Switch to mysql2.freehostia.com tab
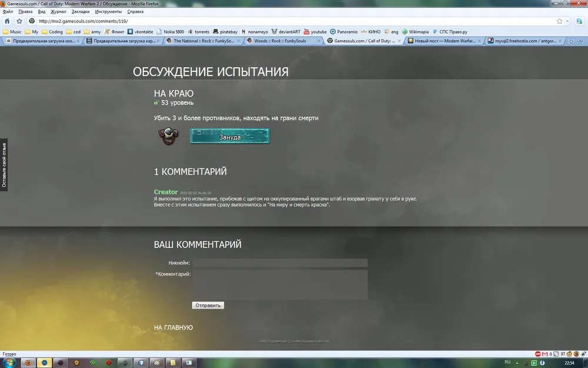This screenshot has width=588, height=368. click(525, 41)
